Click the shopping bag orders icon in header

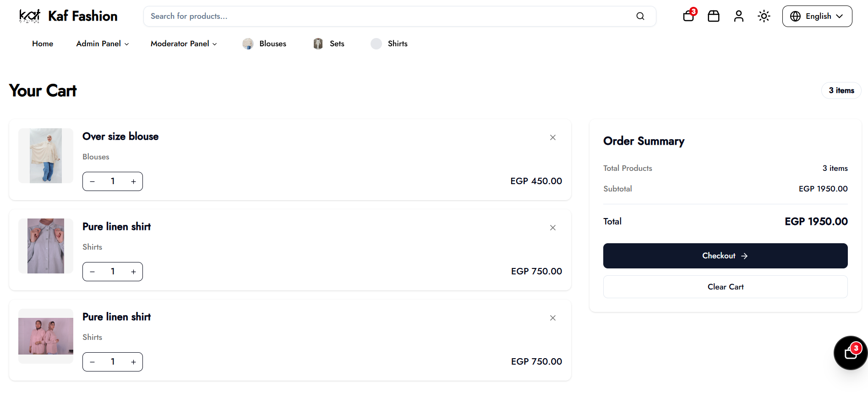tap(714, 16)
